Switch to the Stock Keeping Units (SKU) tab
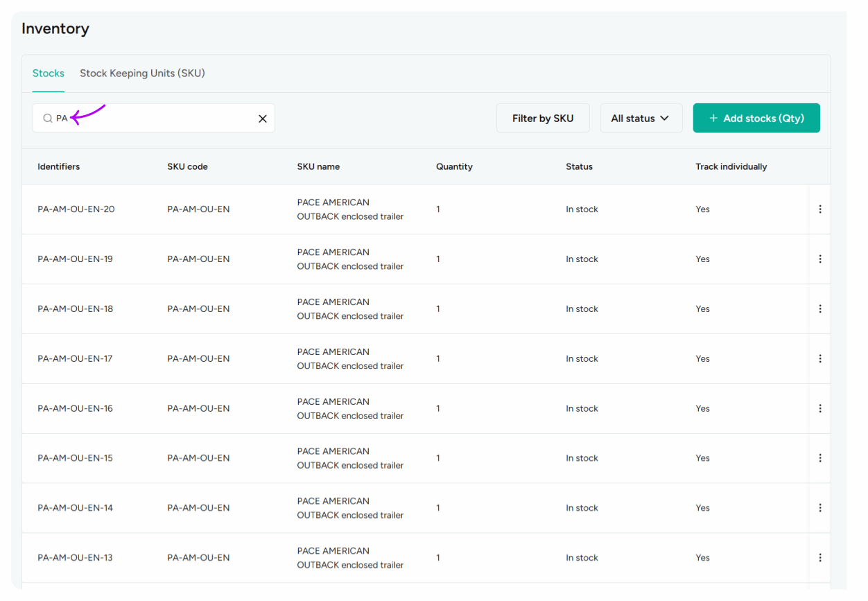Viewport: 868px width, 601px height. [x=142, y=73]
